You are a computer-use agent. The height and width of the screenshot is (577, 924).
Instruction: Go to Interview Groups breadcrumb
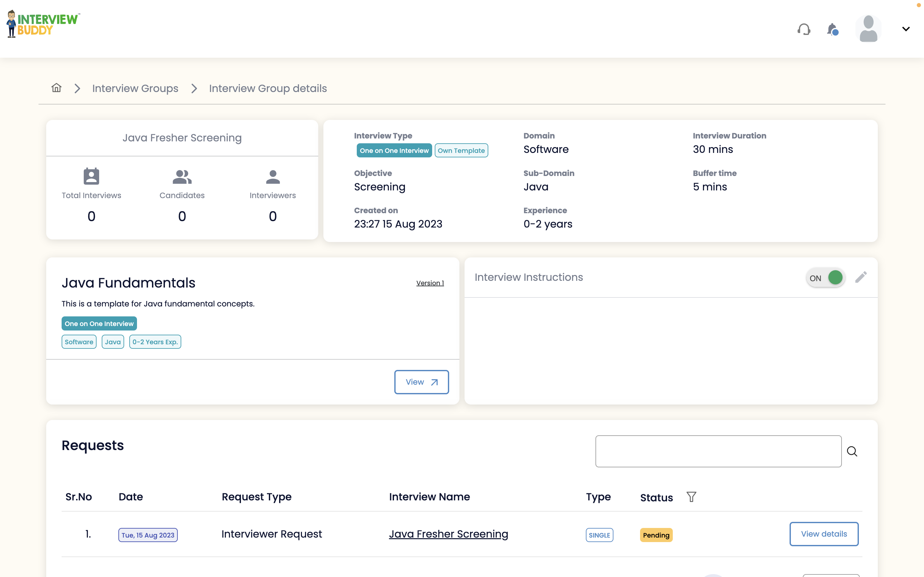tap(135, 88)
